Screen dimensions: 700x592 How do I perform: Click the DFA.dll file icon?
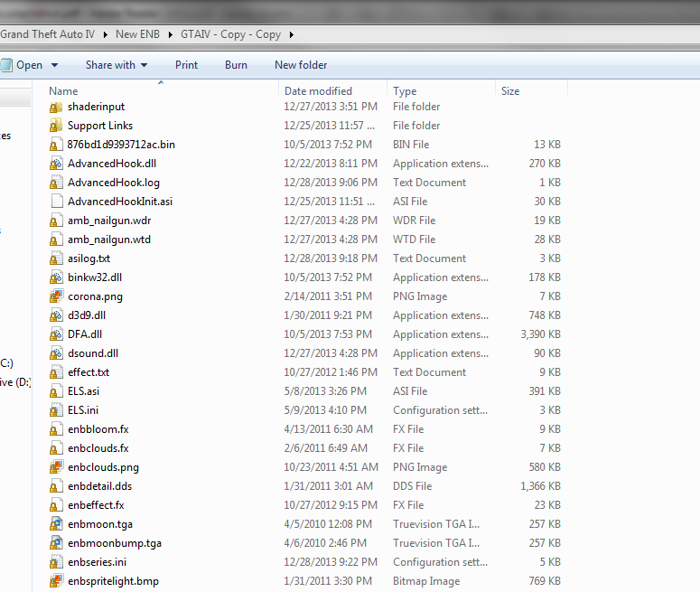point(56,334)
